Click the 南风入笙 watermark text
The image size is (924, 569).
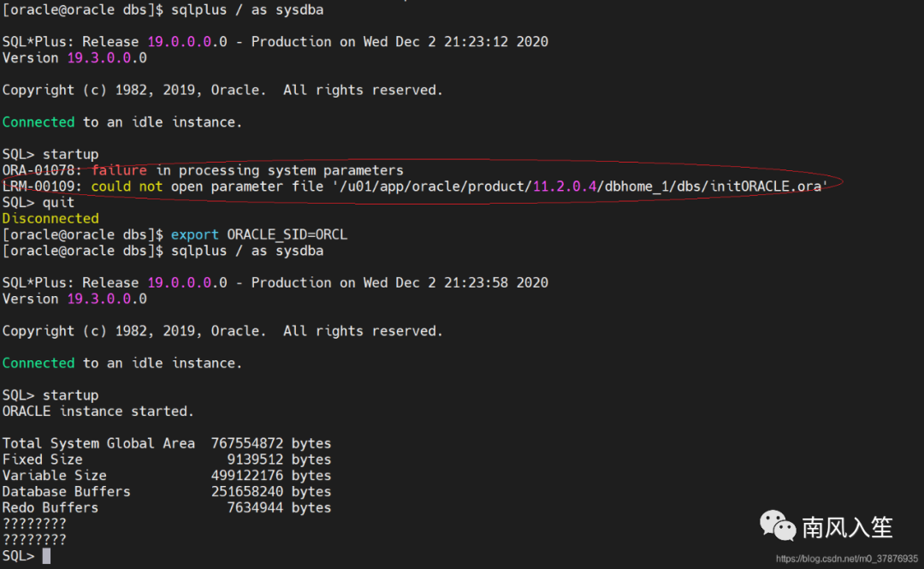pos(847,527)
